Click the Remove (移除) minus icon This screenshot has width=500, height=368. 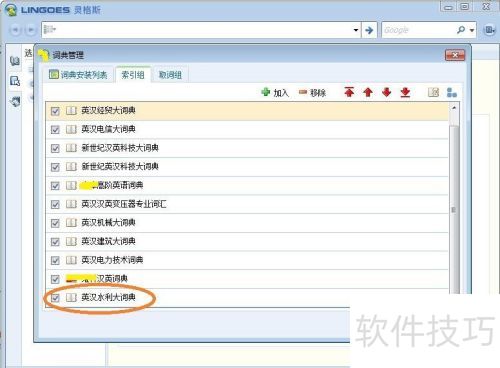tap(303, 92)
